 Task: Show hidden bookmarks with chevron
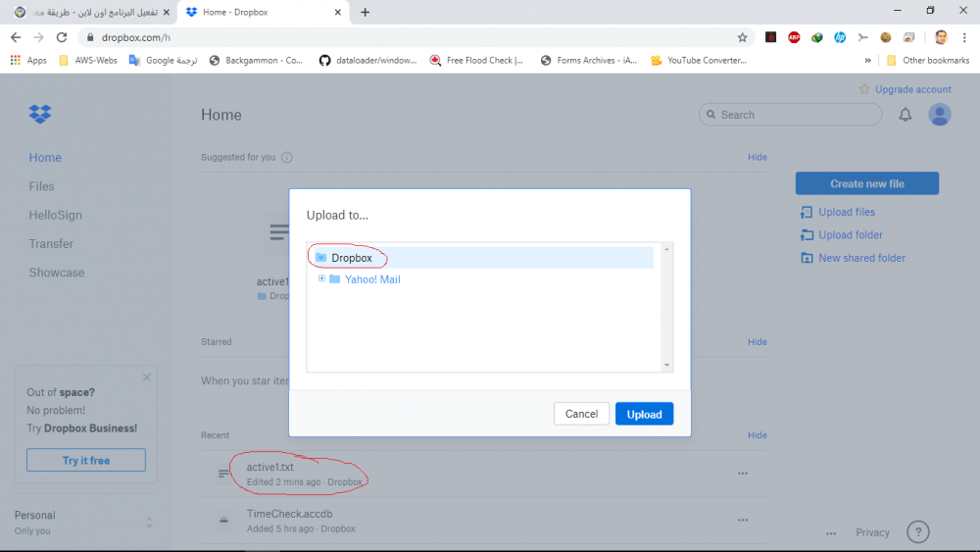(868, 60)
